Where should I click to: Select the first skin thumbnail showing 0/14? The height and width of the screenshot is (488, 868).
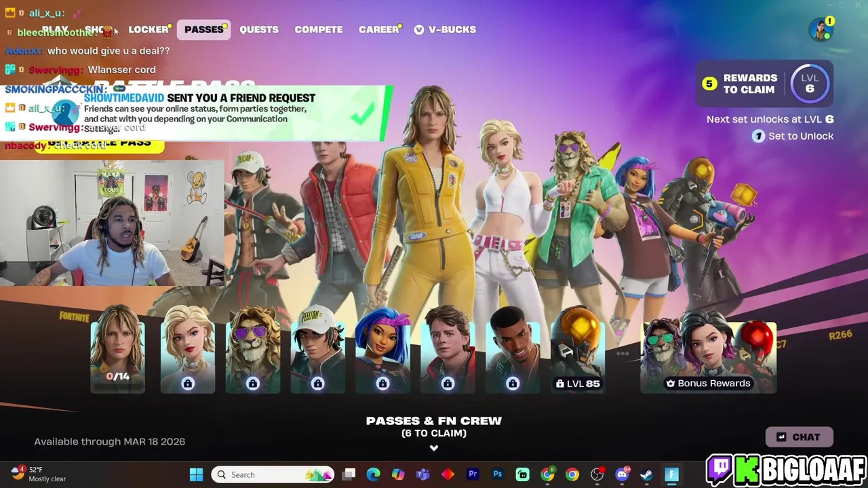point(118,349)
